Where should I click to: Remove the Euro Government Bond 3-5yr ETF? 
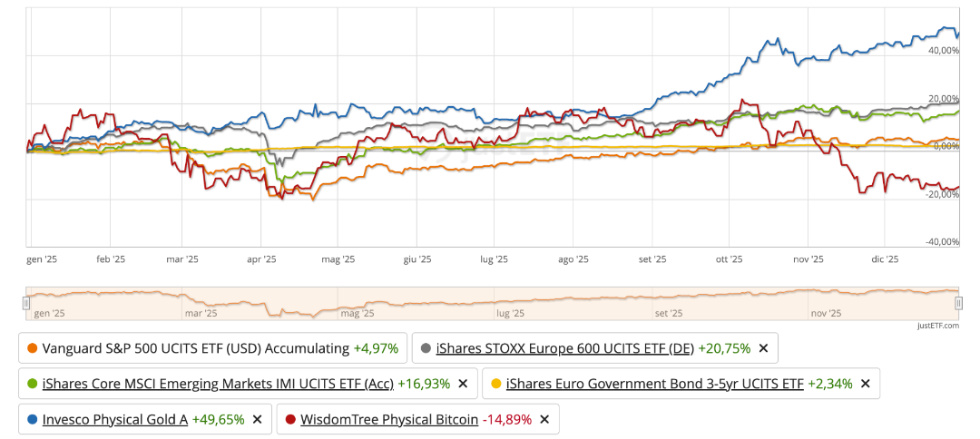(865, 384)
